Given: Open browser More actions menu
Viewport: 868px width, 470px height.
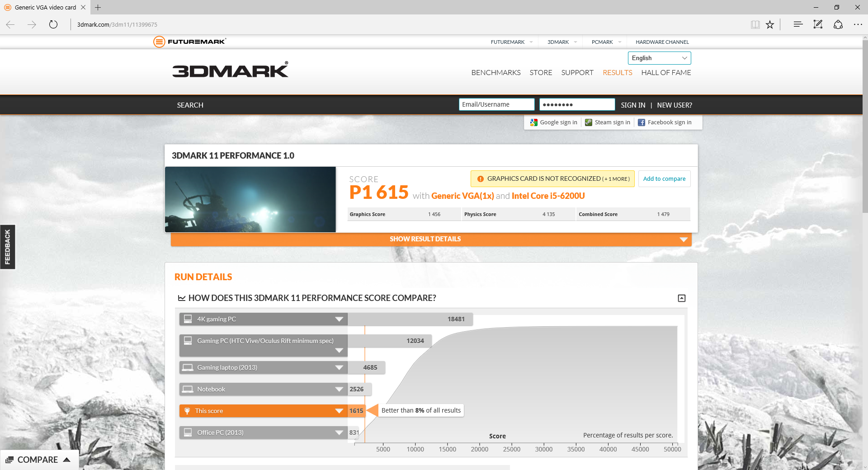Looking at the screenshot, I should coord(858,24).
